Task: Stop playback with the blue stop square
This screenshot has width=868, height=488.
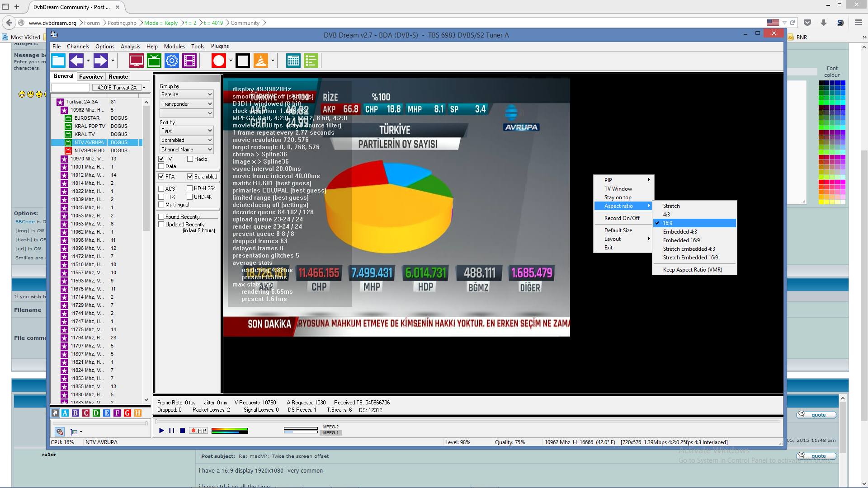Action: [182, 431]
